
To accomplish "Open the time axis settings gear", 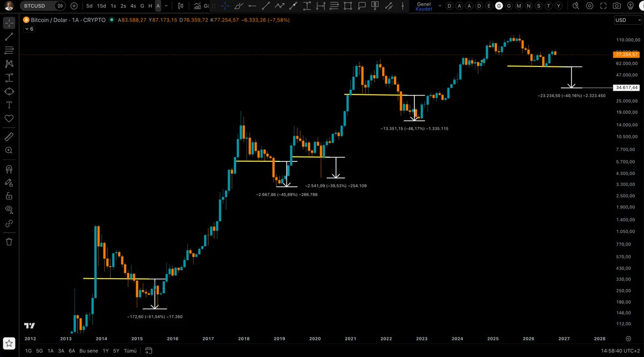I will point(628,339).
